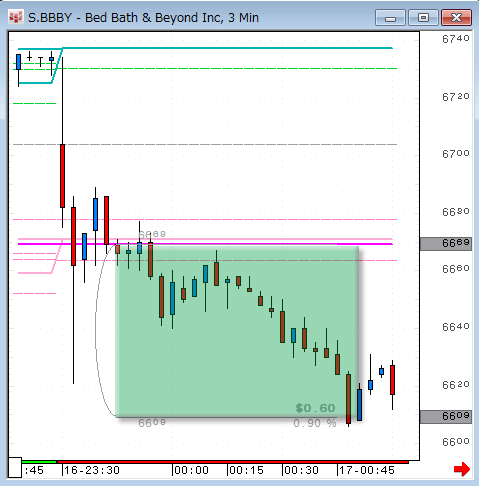Click the gray 6669 label above the green box
Screen dimensions: 479x486
152,234
